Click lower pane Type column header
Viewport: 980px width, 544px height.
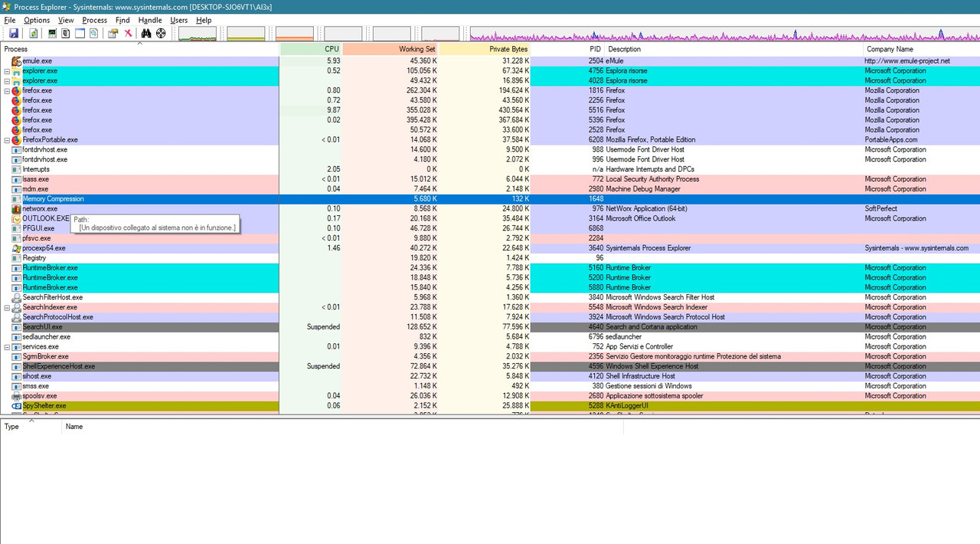pos(31,427)
